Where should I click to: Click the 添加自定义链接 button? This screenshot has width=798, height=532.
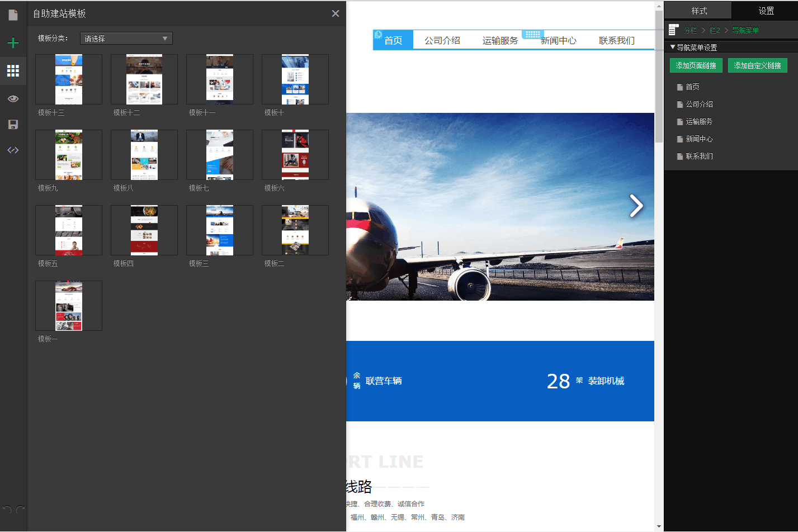point(758,65)
